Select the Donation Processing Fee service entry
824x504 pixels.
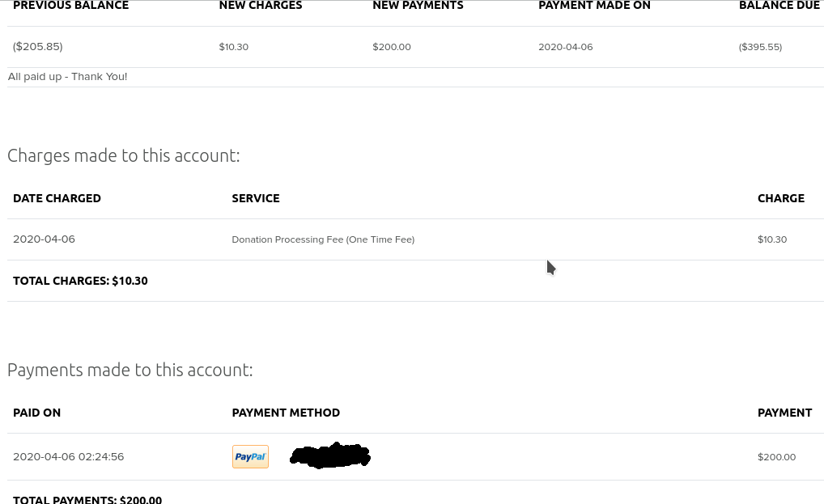click(323, 239)
